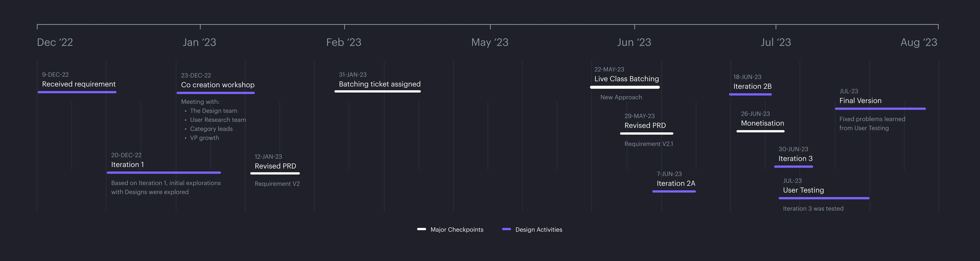
Task: Select the Final Version milestone
Action: [860, 101]
